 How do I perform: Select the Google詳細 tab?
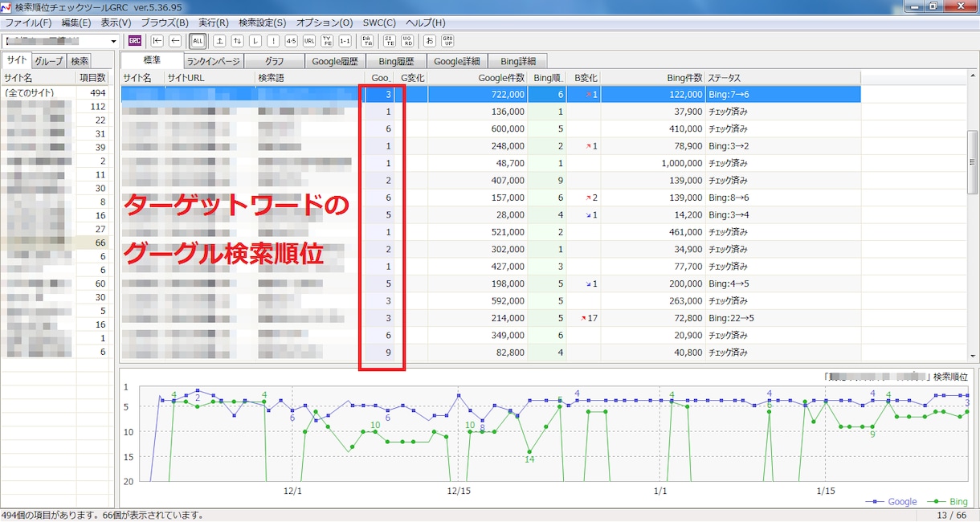(x=457, y=61)
